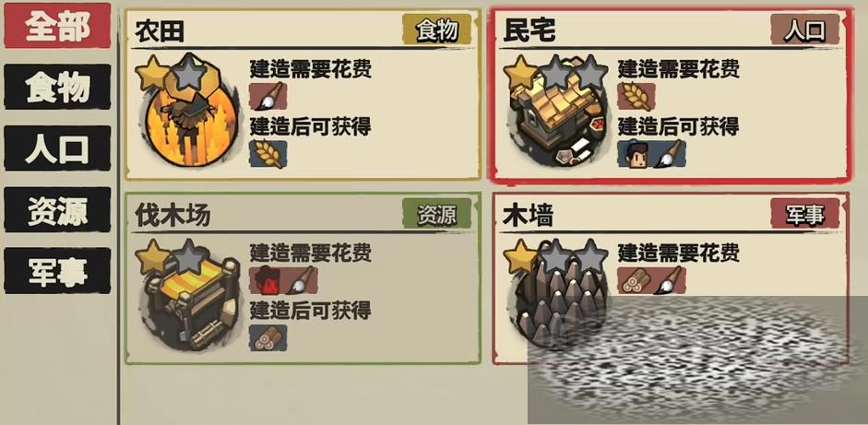The width and height of the screenshot is (868, 425).
Task: Click the 人口 tag on 民宅 card
Action: (805, 30)
